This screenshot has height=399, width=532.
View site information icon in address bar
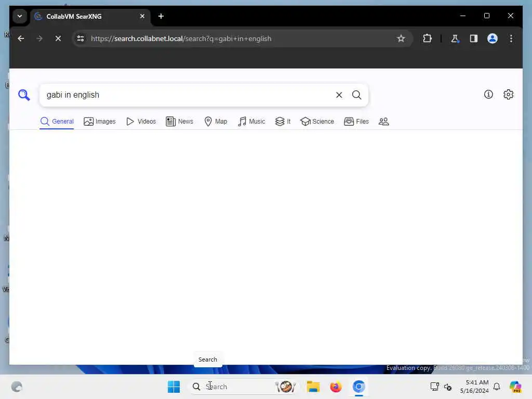[x=81, y=38]
